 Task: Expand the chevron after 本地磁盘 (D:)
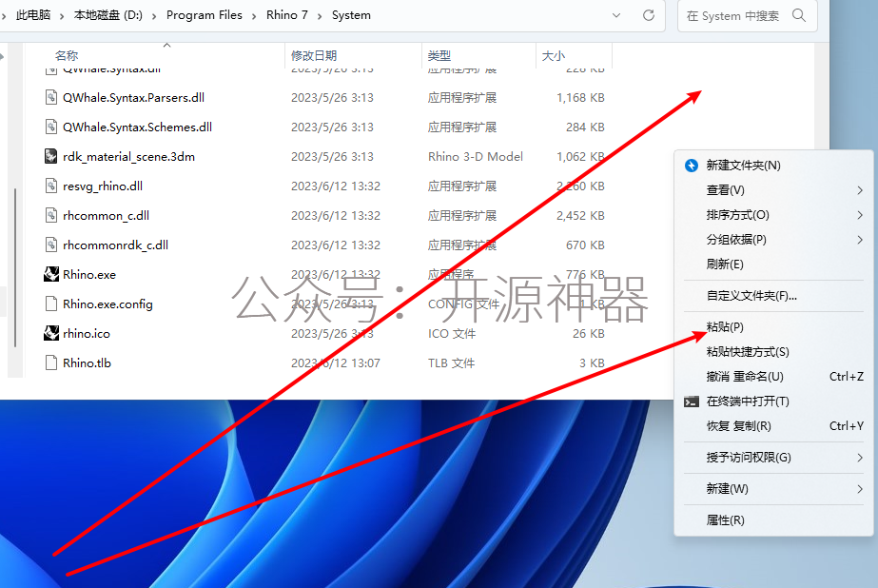click(x=154, y=16)
